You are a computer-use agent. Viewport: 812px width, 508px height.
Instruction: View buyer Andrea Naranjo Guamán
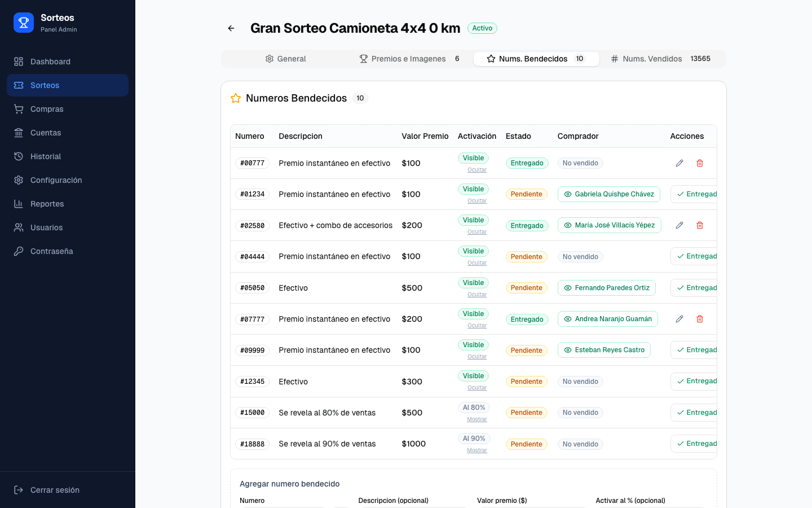tap(608, 319)
